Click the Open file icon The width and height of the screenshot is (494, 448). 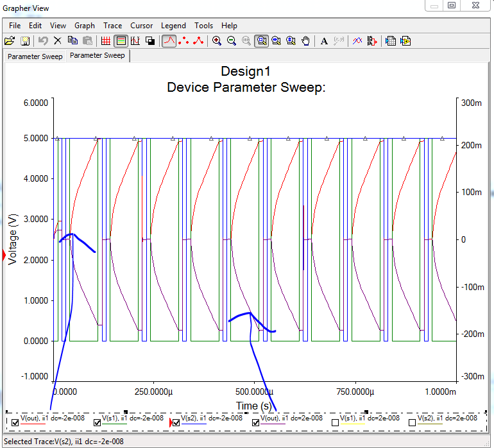pyautogui.click(x=10, y=41)
